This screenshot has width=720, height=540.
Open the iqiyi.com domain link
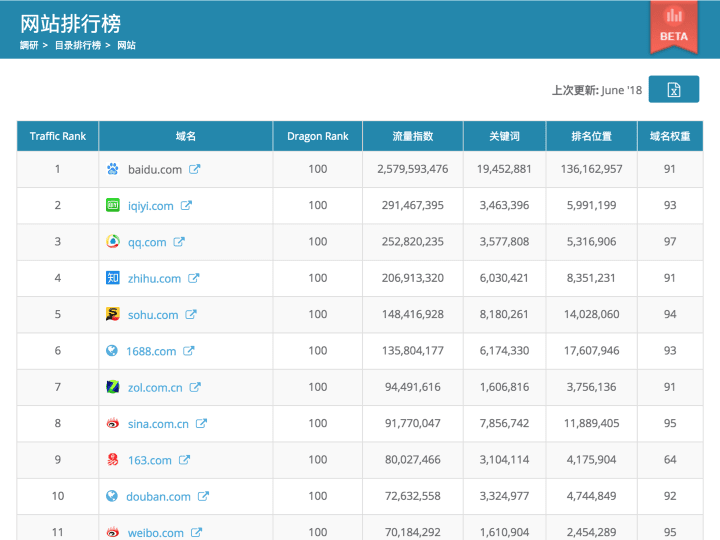click(151, 206)
